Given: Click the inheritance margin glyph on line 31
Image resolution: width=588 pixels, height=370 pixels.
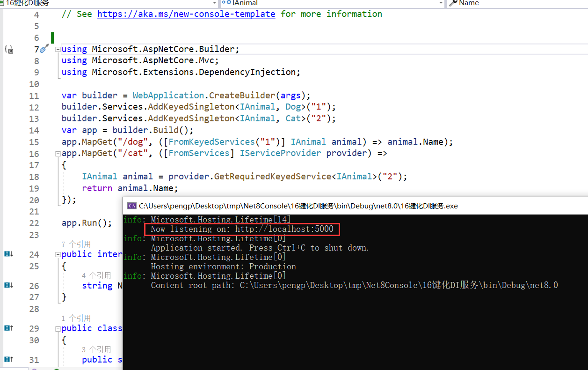Looking at the screenshot, I should tap(8, 359).
